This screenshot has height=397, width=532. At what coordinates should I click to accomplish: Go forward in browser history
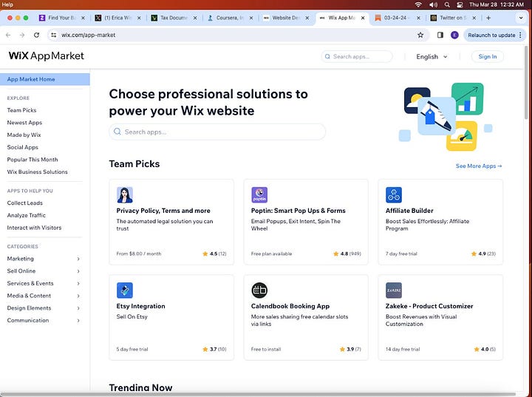coord(22,35)
